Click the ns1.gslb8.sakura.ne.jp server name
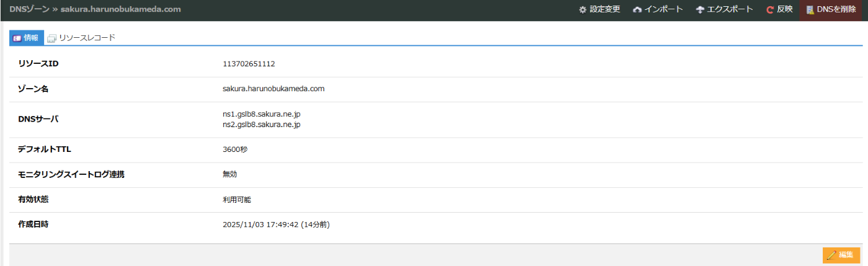Image resolution: width=868 pixels, height=266 pixels. [x=261, y=115]
